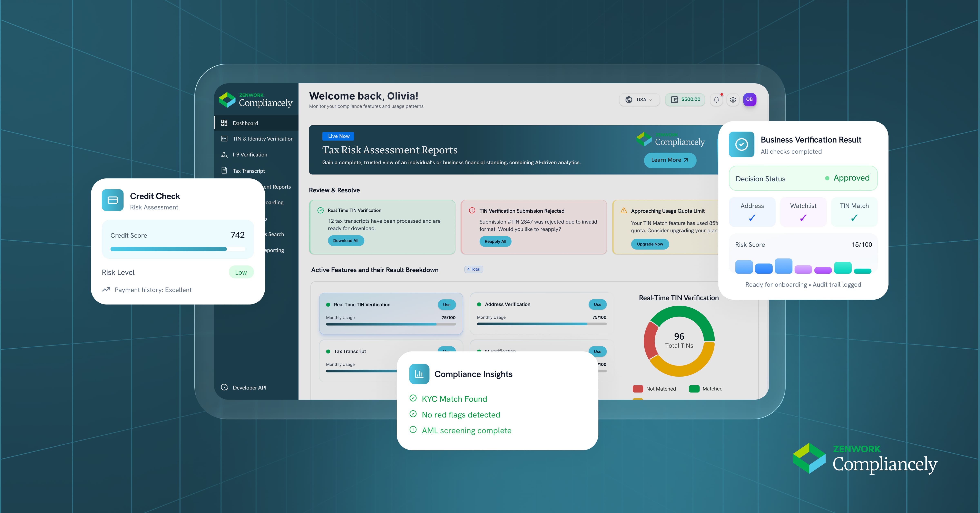Click the $500.00 wallet balance icon
This screenshot has width=980, height=513.
675,99
